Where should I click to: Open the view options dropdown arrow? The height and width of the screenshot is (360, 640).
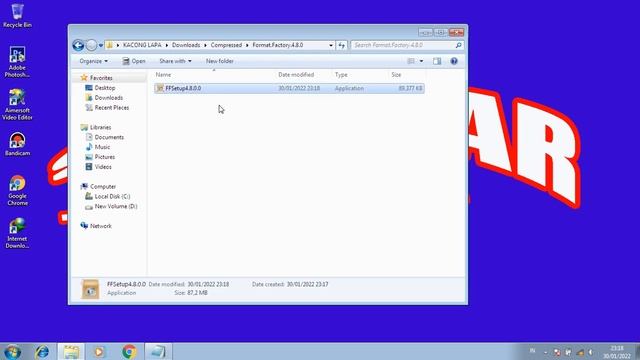pos(421,61)
